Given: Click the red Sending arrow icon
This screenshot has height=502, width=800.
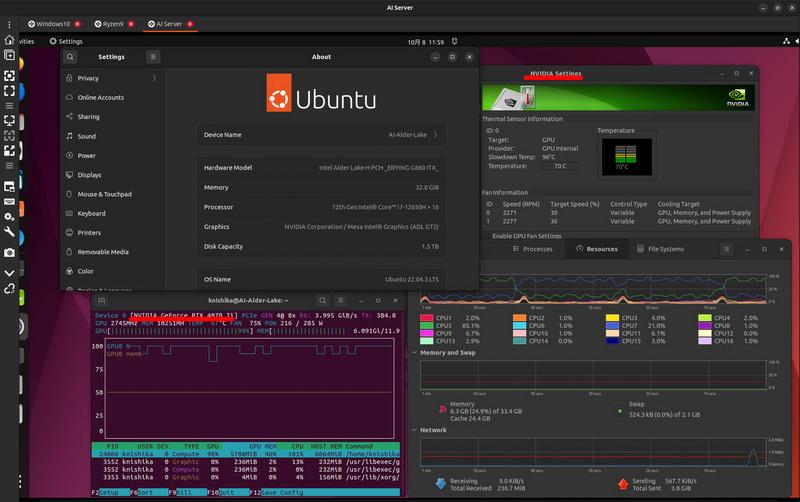Looking at the screenshot, I should [623, 484].
